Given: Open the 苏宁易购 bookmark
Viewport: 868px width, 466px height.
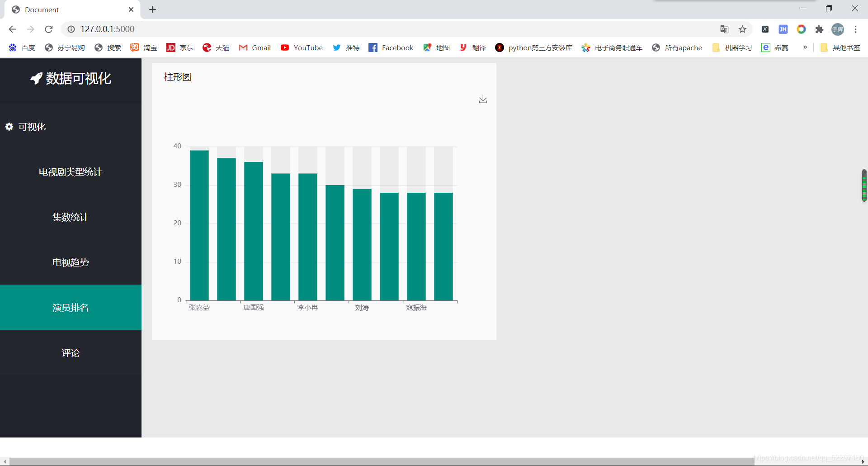Looking at the screenshot, I should click(65, 48).
